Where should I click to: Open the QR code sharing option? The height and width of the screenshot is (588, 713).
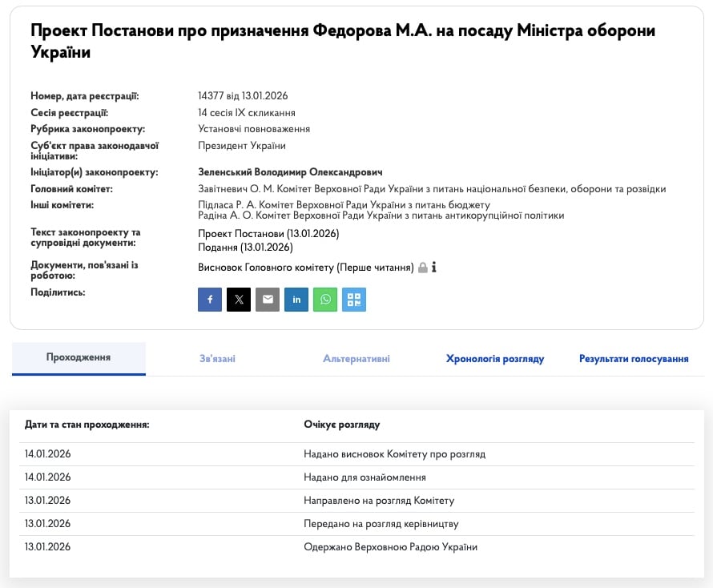(353, 300)
